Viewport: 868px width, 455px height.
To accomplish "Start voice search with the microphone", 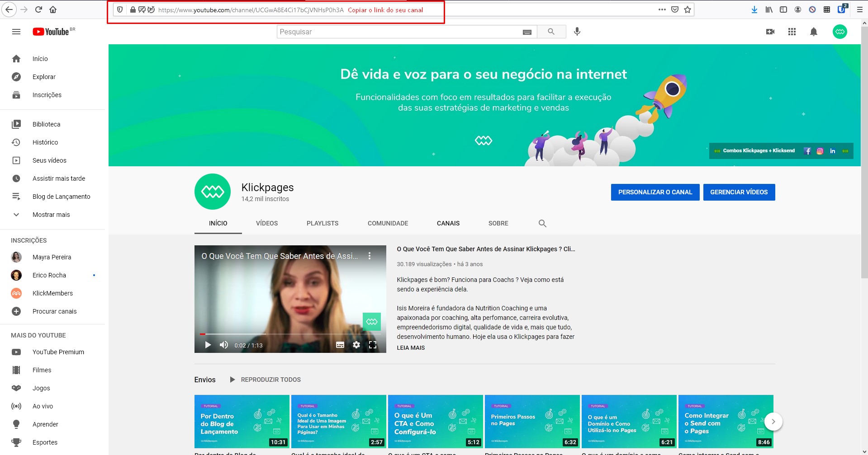I will point(577,32).
